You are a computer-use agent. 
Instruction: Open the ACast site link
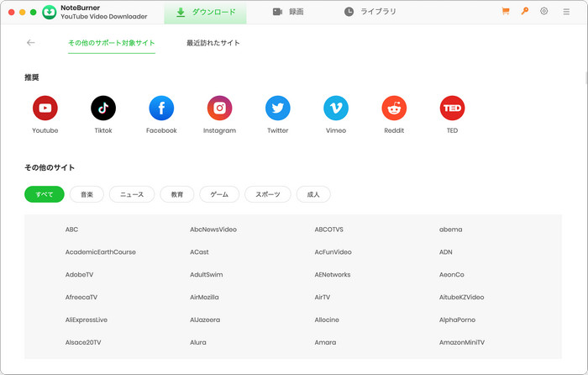click(199, 252)
